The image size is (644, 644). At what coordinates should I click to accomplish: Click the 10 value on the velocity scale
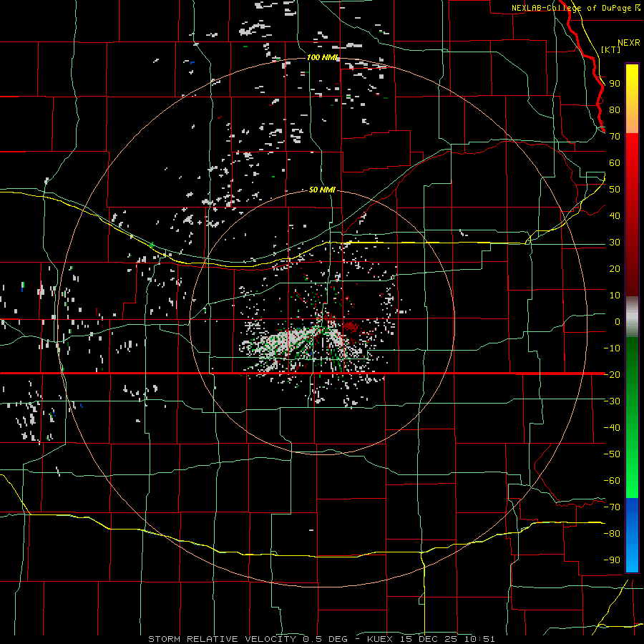[x=615, y=296]
